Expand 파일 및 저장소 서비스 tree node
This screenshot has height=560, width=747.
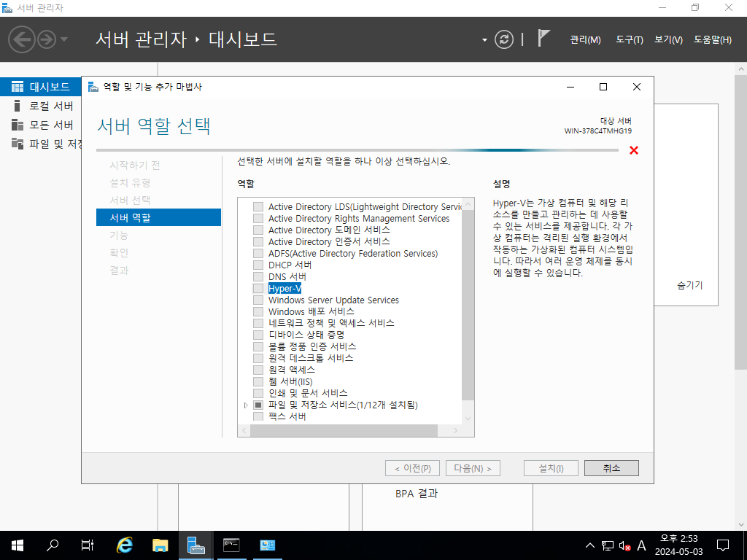tap(246, 405)
